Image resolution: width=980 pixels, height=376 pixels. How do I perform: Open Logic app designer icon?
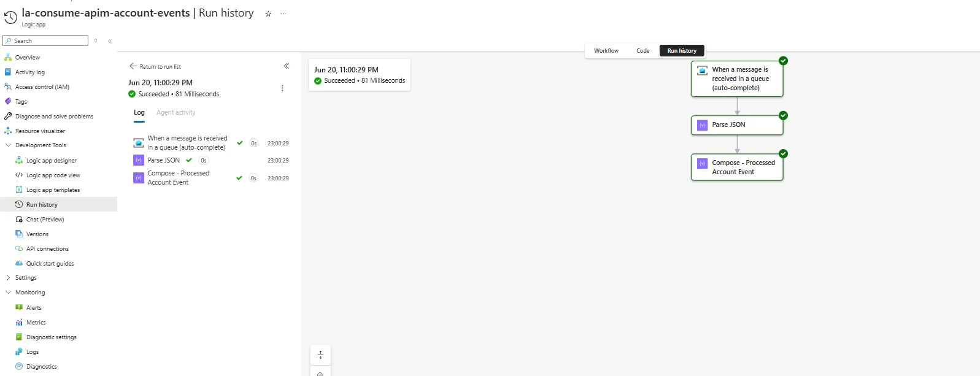pyautogui.click(x=19, y=160)
